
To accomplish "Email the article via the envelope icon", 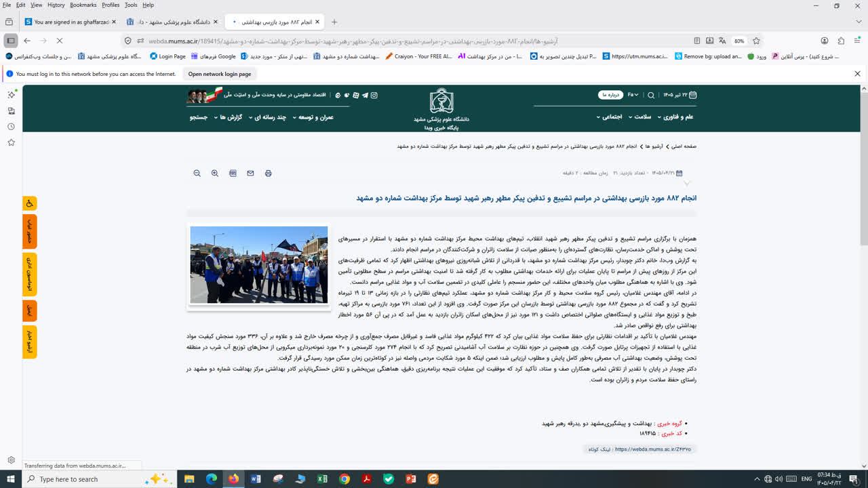I will pos(250,174).
